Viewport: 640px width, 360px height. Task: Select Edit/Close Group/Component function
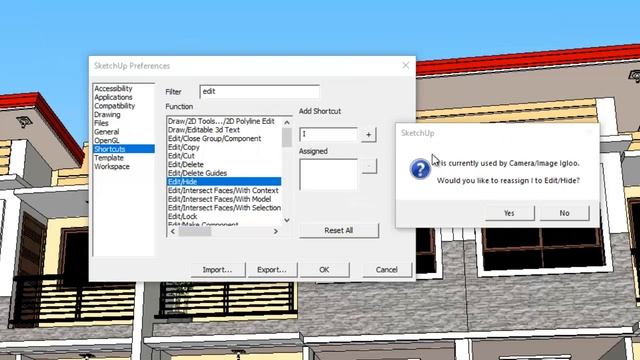[215, 138]
